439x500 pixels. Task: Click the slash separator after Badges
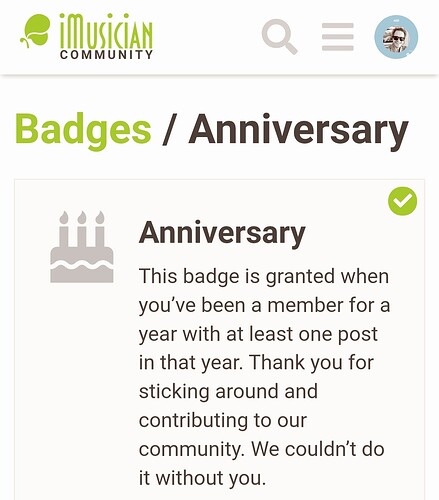[x=169, y=129]
